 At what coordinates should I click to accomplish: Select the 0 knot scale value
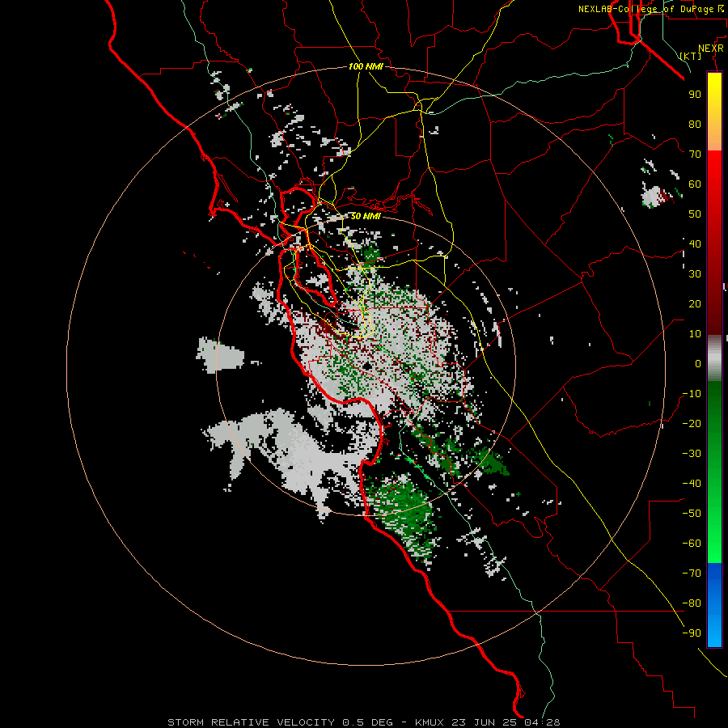click(x=698, y=363)
